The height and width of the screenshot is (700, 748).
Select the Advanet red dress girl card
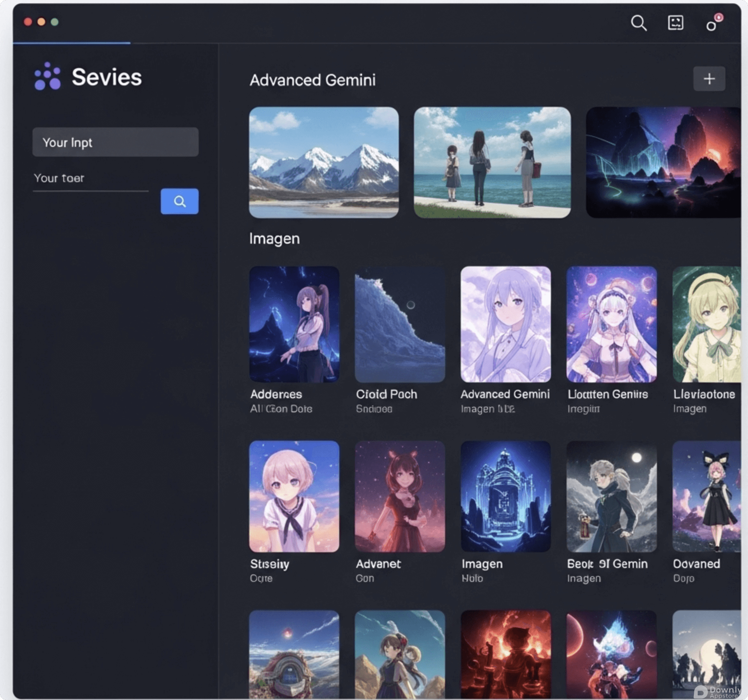(400, 496)
